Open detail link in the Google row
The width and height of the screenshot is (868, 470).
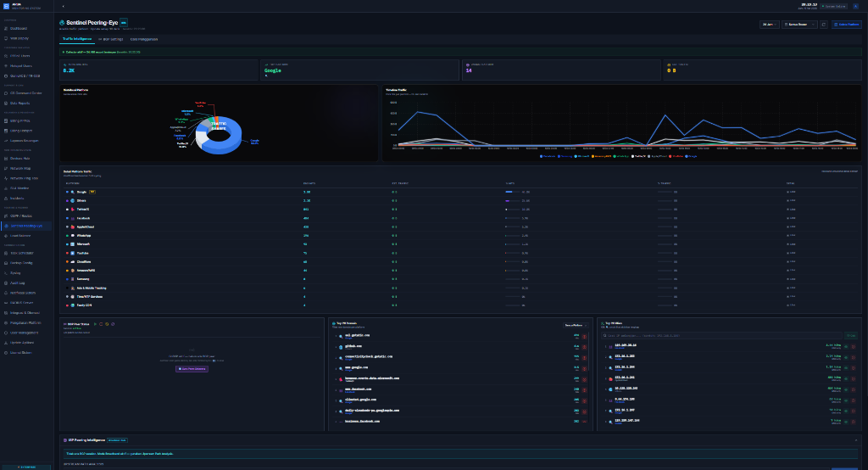click(791, 193)
